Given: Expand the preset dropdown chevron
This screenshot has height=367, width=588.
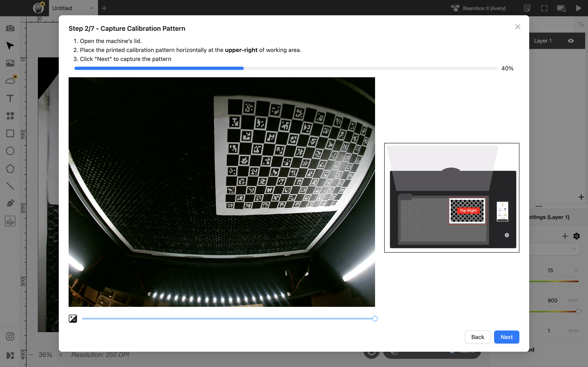Looking at the screenshot, I should [574, 249].
